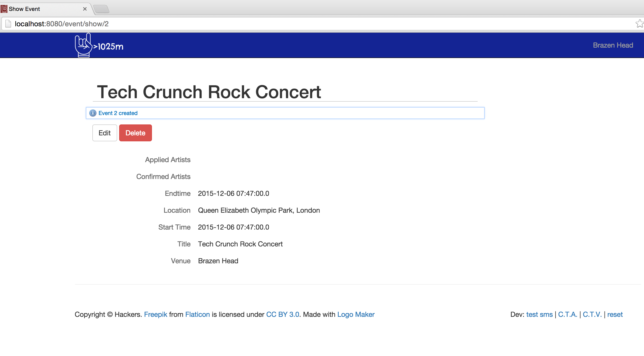Viewport: 644px width, 356px height.
Task: Open a new browser tab
Action: [102, 9]
